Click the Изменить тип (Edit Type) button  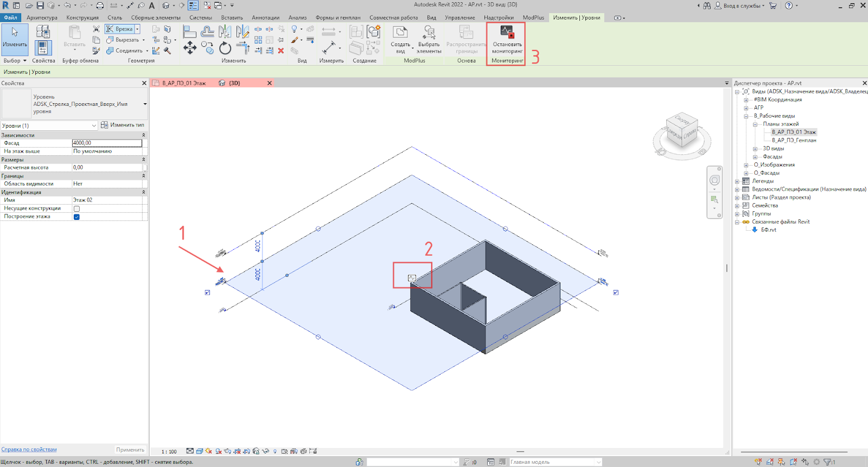(x=123, y=125)
